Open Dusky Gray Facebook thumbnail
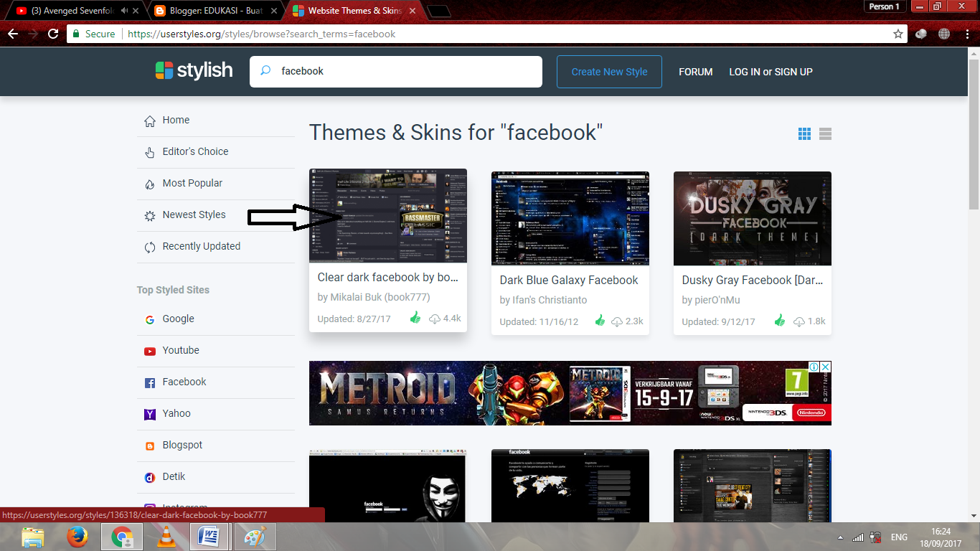The image size is (980, 551). 753,218
